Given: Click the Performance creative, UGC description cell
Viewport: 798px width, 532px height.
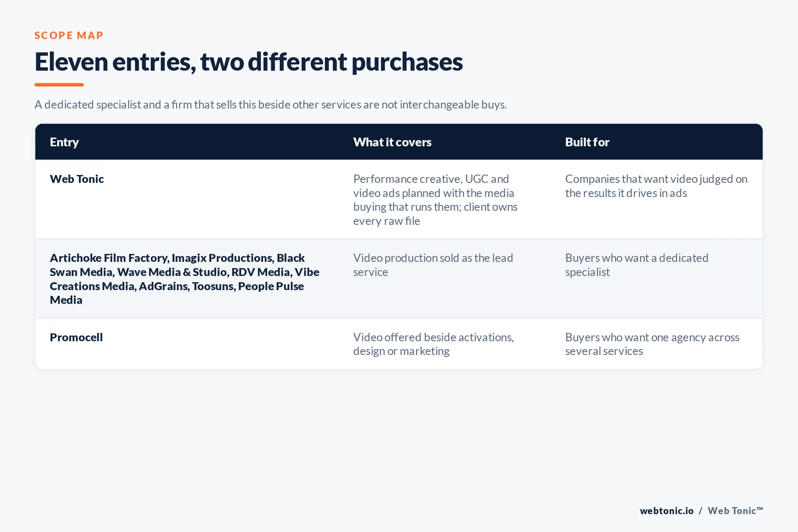Looking at the screenshot, I should [x=435, y=200].
